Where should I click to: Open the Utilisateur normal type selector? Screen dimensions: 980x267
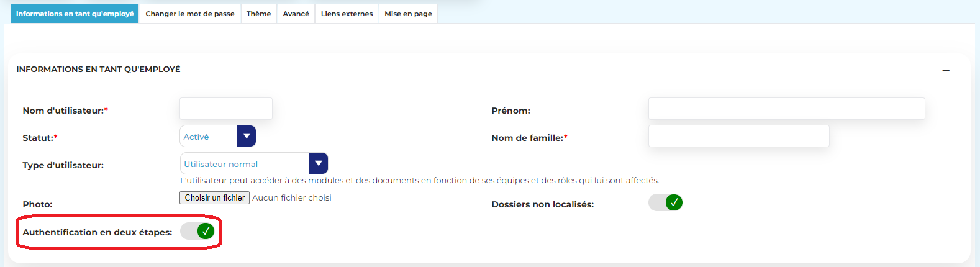(x=245, y=164)
